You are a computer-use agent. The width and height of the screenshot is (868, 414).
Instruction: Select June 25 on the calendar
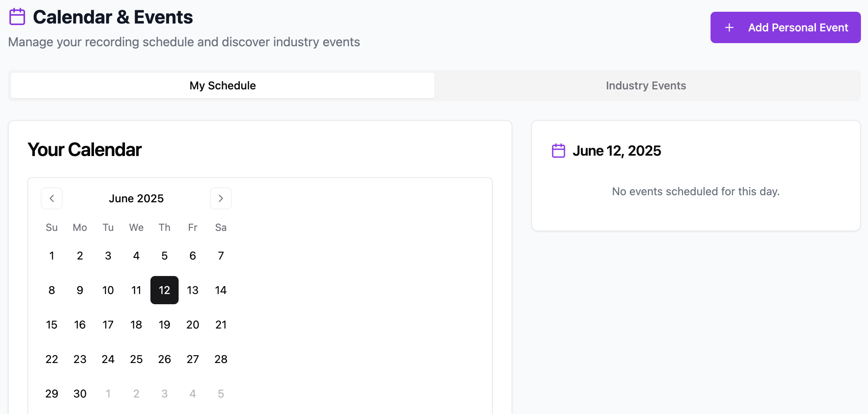pos(136,359)
